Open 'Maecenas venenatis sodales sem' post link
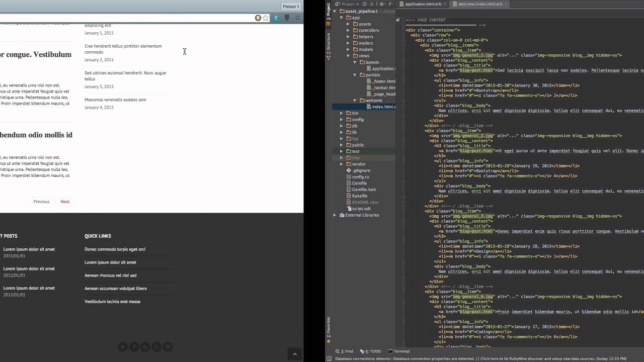Viewport: 644px width, 362px height. (115, 100)
